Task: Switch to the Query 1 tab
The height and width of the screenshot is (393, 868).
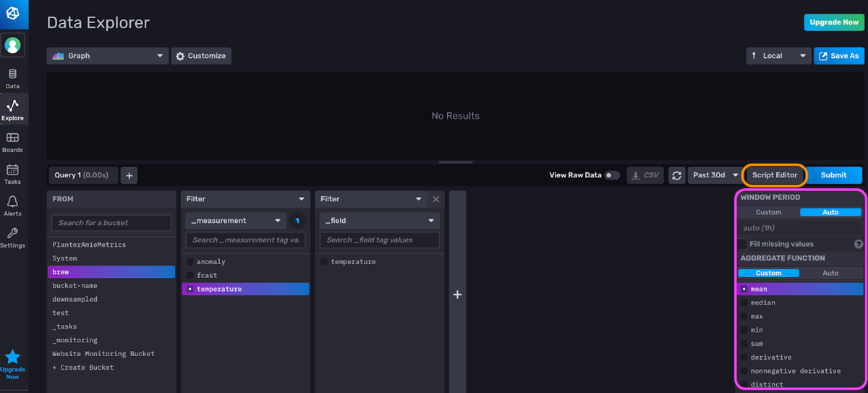Action: point(82,175)
